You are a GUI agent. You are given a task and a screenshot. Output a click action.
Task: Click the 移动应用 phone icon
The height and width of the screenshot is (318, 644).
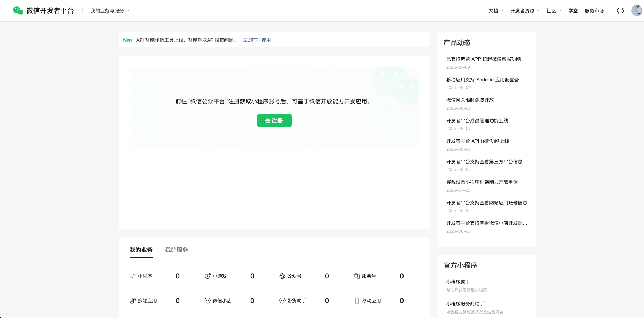pyautogui.click(x=357, y=301)
